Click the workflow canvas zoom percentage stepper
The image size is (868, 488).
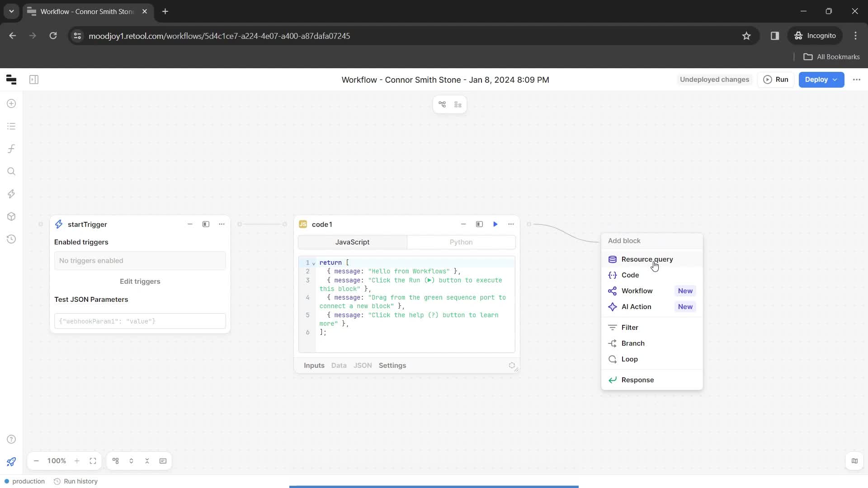57,460
